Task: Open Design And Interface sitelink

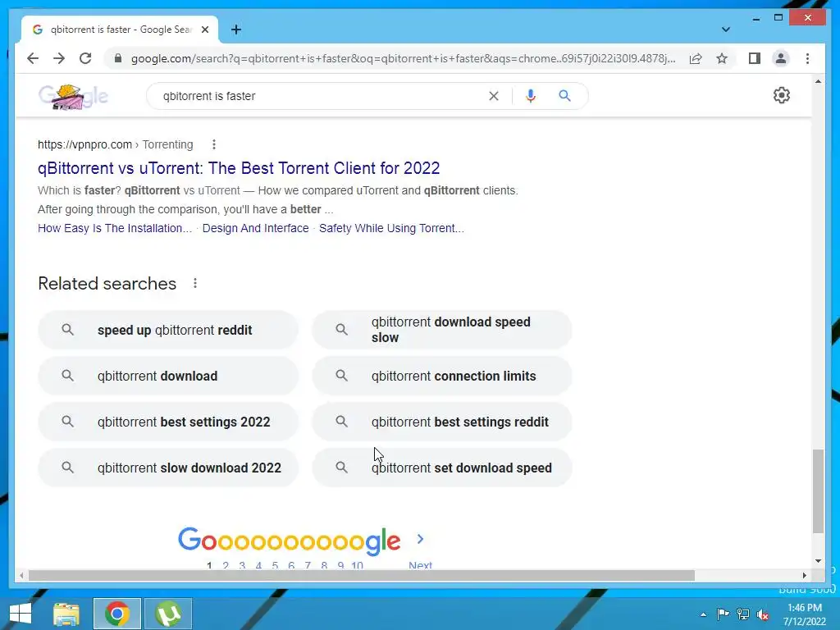Action: pyautogui.click(x=256, y=228)
